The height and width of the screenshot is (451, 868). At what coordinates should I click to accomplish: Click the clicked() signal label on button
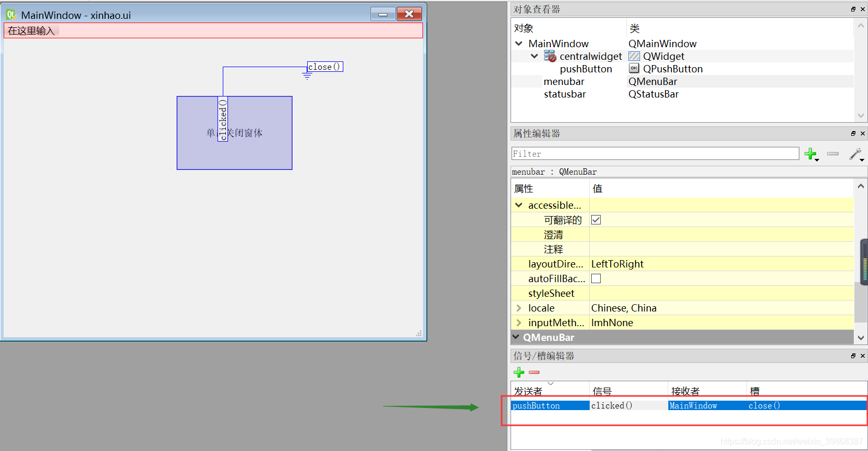click(223, 119)
